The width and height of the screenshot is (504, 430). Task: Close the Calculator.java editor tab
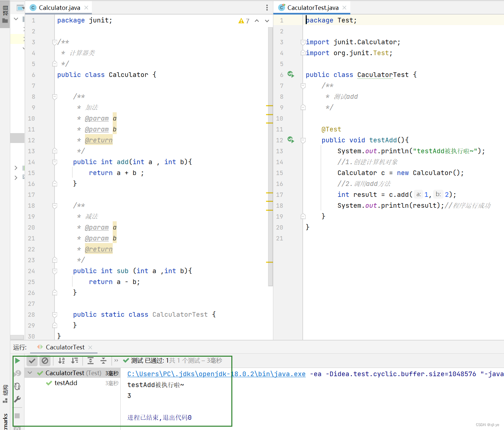[86, 8]
